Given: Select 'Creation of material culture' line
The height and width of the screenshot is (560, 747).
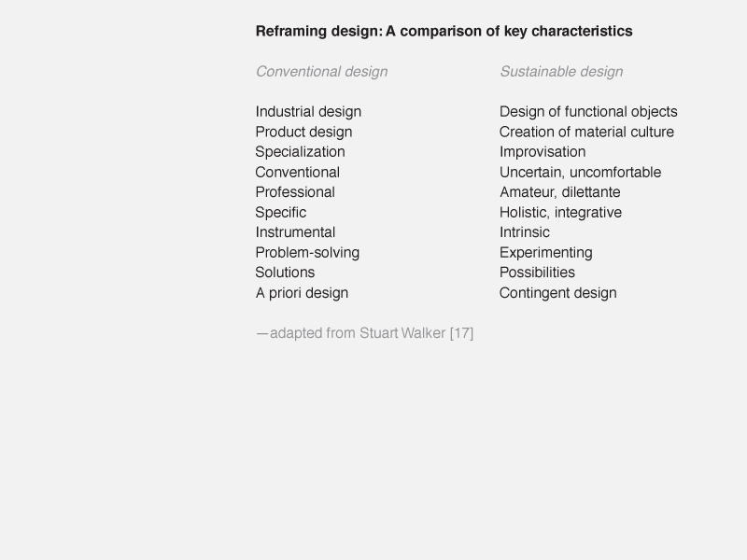Looking at the screenshot, I should point(586,132).
